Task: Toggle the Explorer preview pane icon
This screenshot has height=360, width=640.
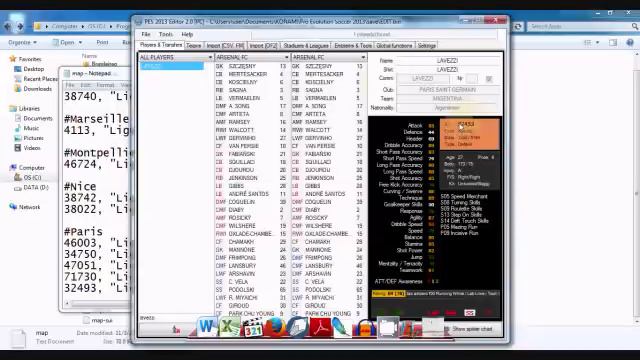Action: [613, 42]
